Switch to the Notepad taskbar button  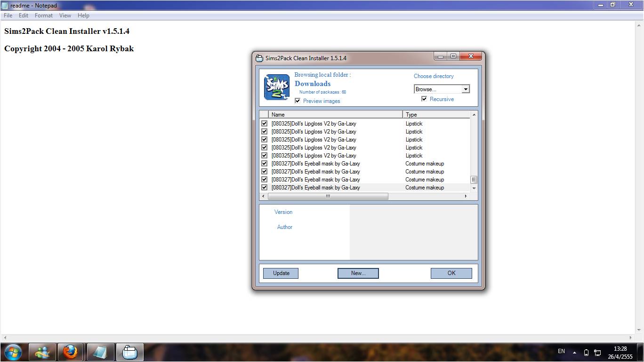click(x=100, y=352)
